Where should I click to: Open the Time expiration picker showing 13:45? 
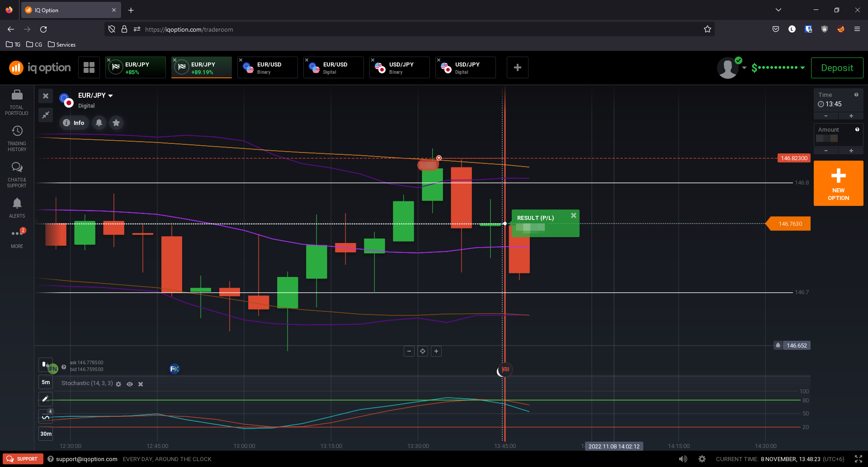pyautogui.click(x=838, y=100)
